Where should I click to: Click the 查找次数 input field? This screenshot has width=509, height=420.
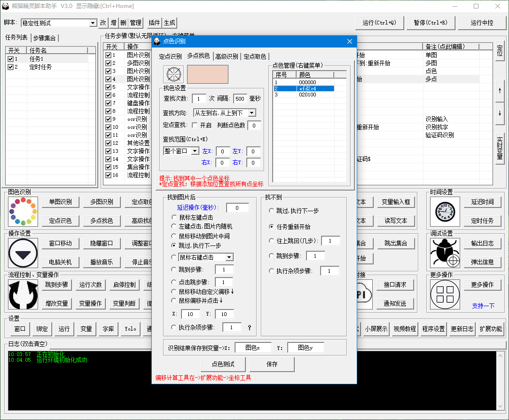[199, 99]
